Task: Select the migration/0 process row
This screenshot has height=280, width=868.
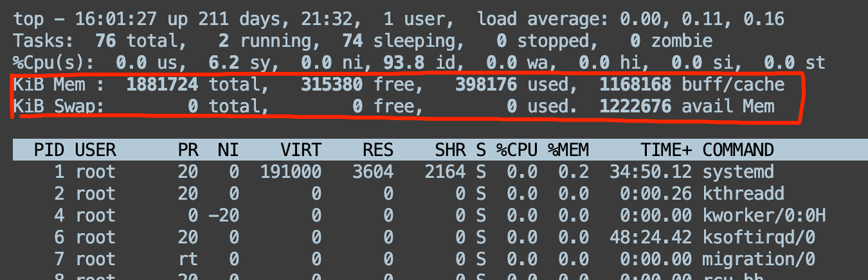Action: [x=759, y=259]
